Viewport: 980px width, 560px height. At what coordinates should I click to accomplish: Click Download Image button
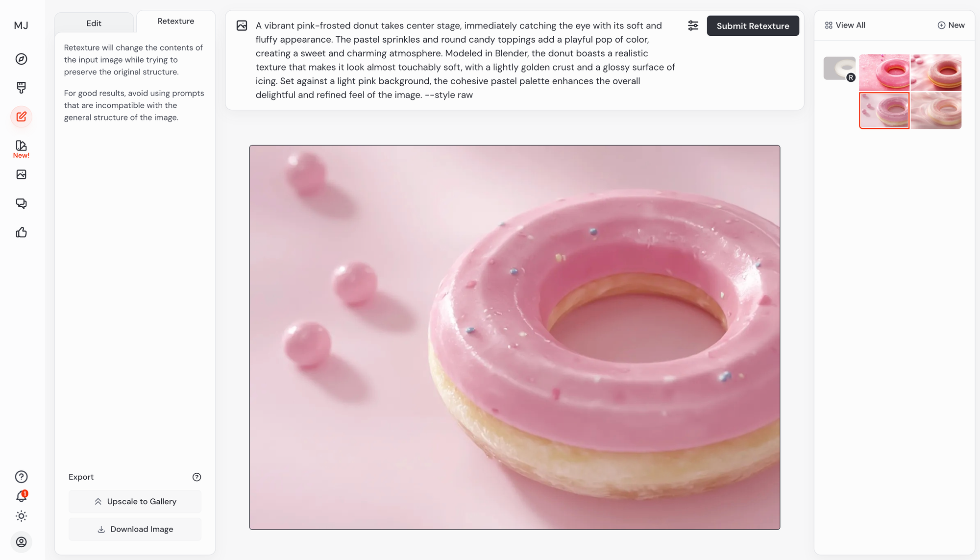(x=135, y=529)
